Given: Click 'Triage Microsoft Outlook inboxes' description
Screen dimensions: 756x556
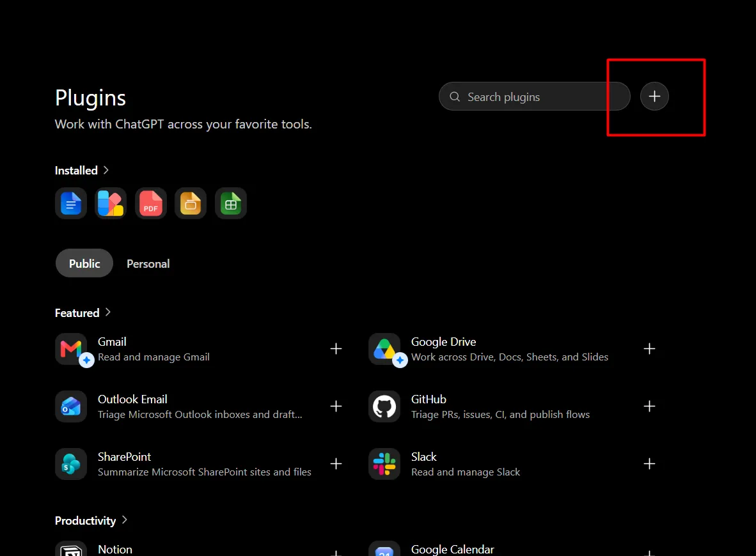Looking at the screenshot, I should point(200,415).
